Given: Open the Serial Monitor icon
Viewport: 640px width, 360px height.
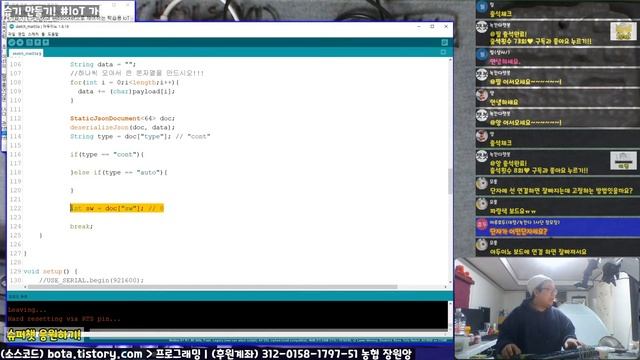Looking at the screenshot, I should click(444, 42).
